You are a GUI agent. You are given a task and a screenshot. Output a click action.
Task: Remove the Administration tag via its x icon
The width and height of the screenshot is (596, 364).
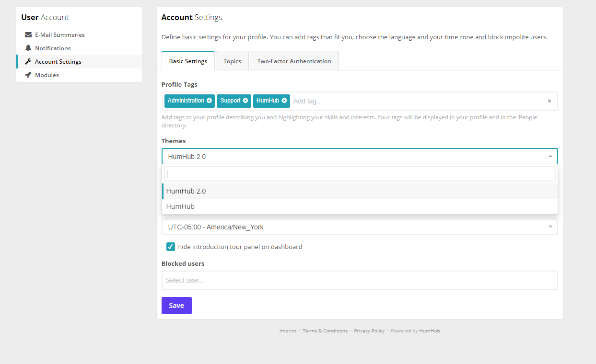[x=210, y=101]
